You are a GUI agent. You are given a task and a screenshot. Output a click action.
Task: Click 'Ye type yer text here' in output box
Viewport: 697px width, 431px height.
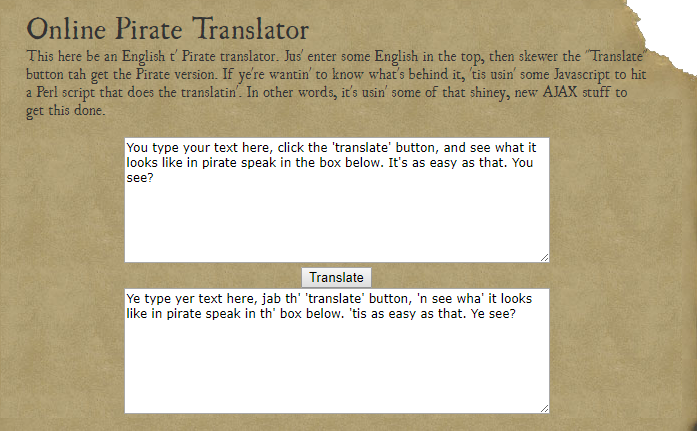tap(192, 299)
